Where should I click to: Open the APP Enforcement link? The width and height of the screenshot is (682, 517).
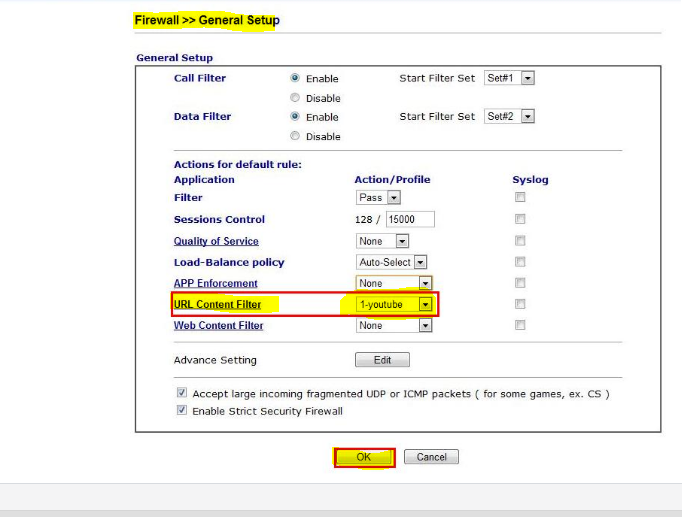(215, 283)
